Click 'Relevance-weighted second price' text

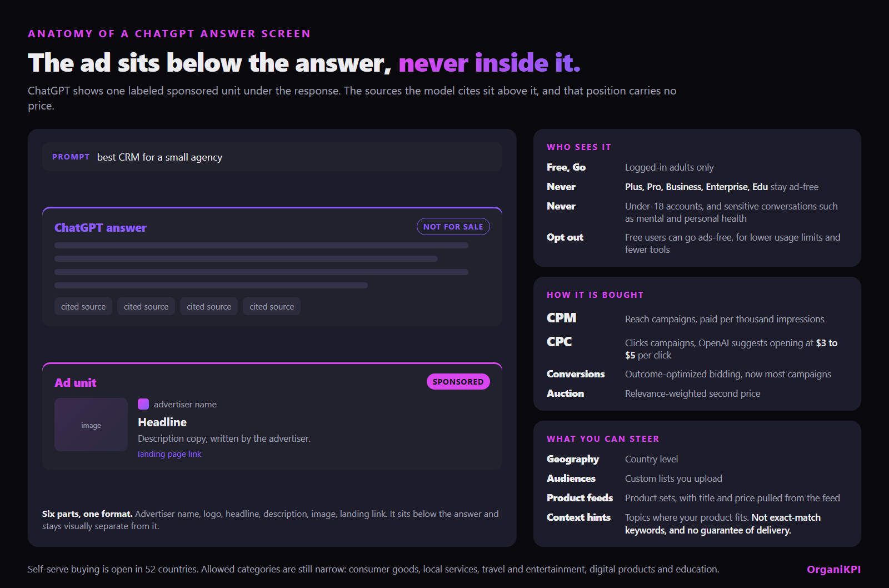[692, 393]
